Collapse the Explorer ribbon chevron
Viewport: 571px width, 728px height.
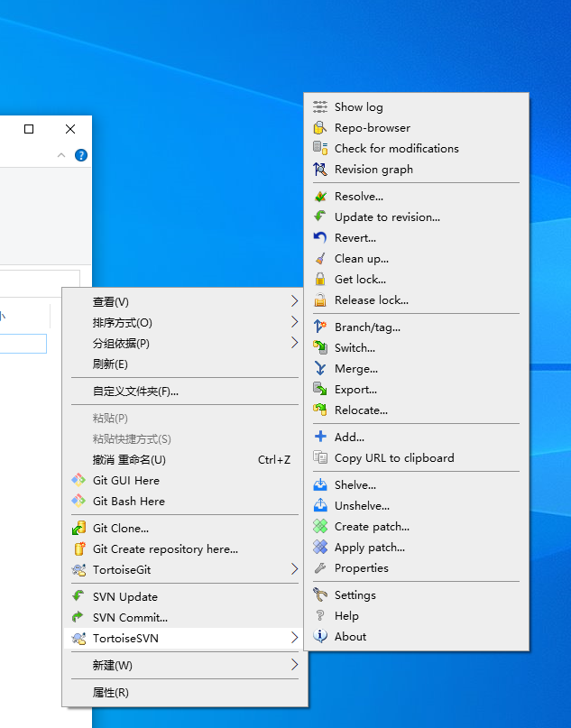click(x=61, y=155)
